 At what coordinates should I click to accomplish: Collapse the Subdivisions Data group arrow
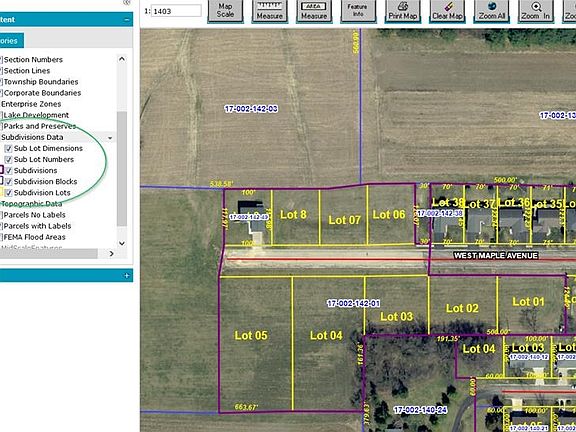(110, 138)
